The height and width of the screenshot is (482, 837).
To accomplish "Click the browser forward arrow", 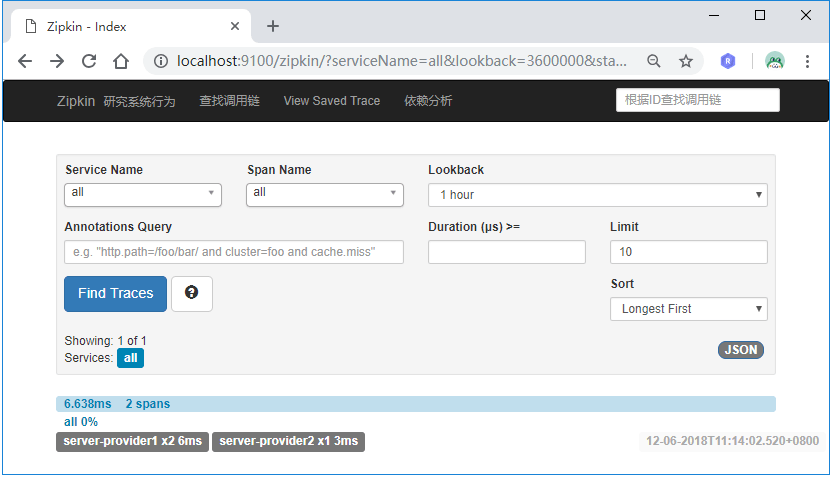I will [57, 61].
